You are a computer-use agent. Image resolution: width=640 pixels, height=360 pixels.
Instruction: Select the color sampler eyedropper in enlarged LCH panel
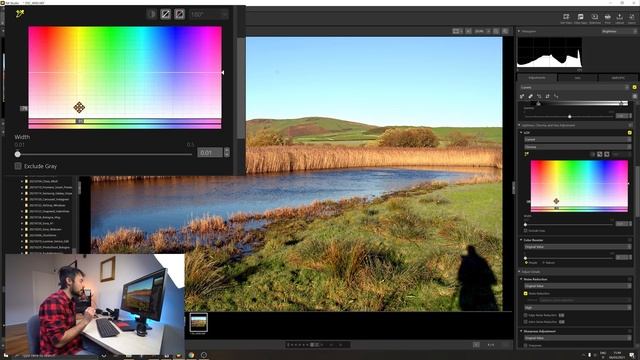pyautogui.click(x=20, y=13)
